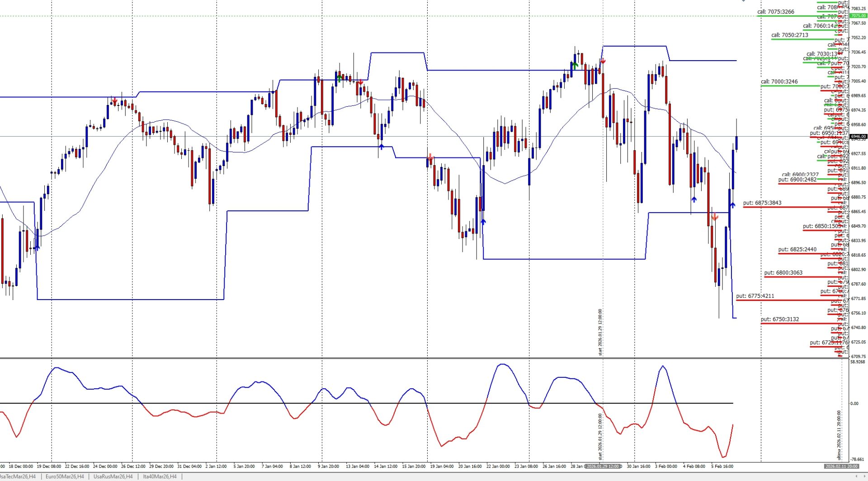Image resolution: width=868 pixels, height=481 pixels.
Task: Click the green up arrow at 9 Jan candle
Action: (339, 78)
